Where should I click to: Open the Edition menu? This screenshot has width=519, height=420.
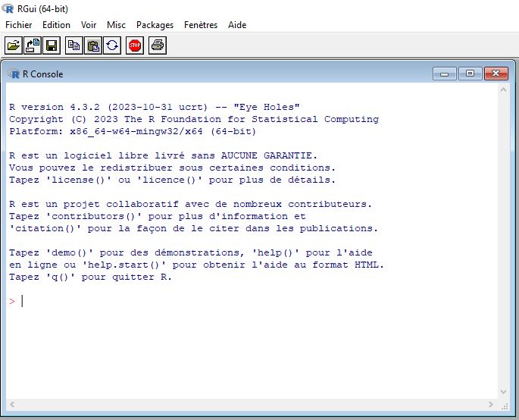[x=56, y=25]
